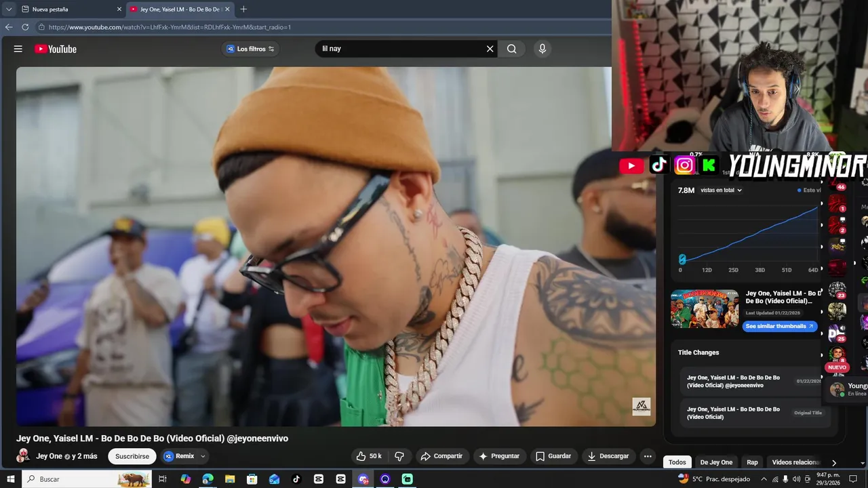This screenshot has width=868, height=488.
Task: Open Microsoft Edge from taskbar
Action: click(208, 479)
